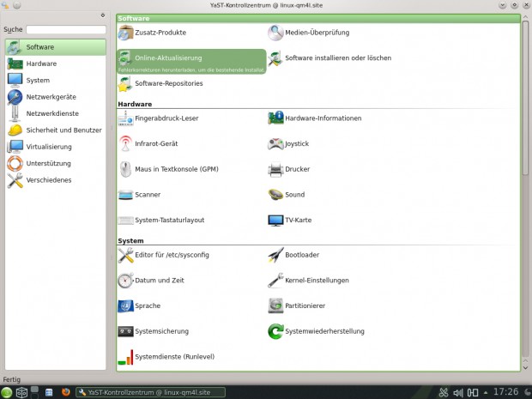Open System-Tastaturlayout keyboard icon

click(x=125, y=221)
